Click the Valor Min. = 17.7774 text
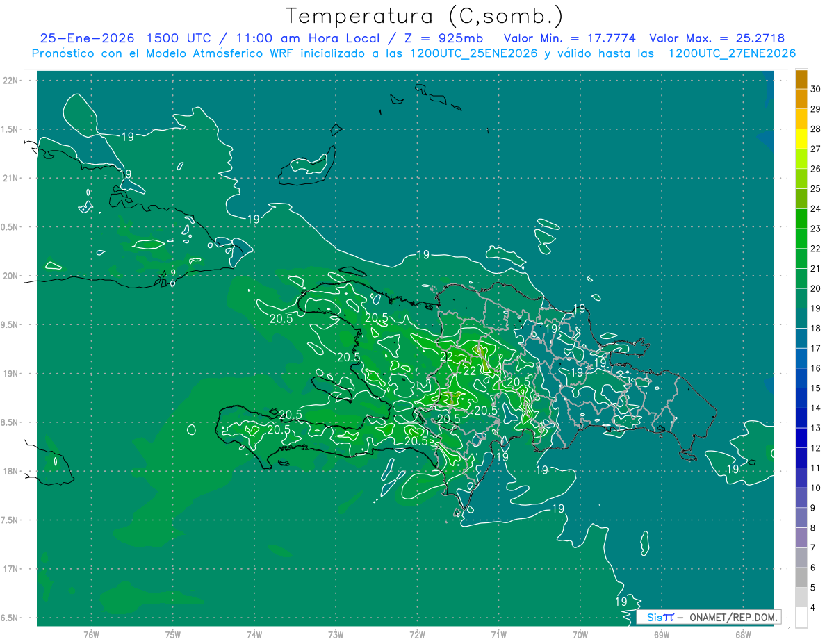834x644 pixels. tap(570, 38)
